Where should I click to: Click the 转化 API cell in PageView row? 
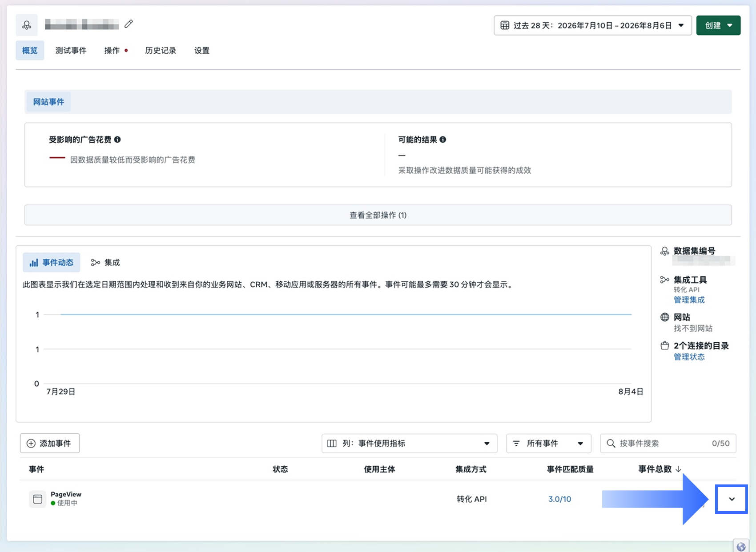point(472,499)
